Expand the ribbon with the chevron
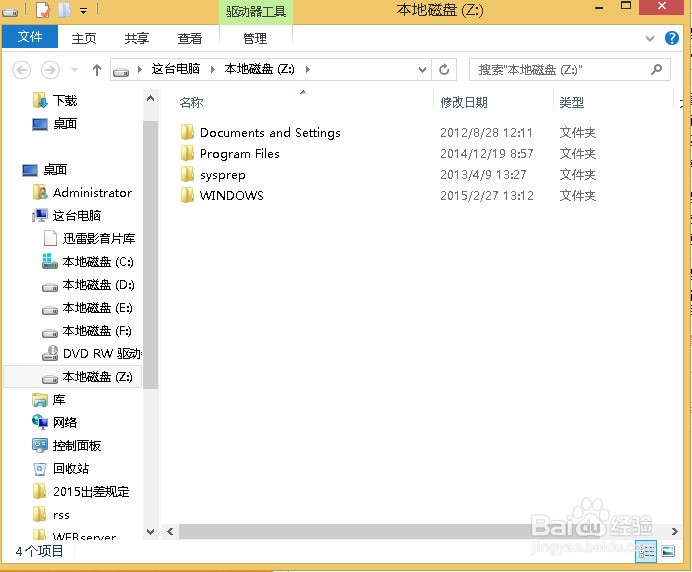Image resolution: width=692 pixels, height=572 pixels. click(650, 38)
